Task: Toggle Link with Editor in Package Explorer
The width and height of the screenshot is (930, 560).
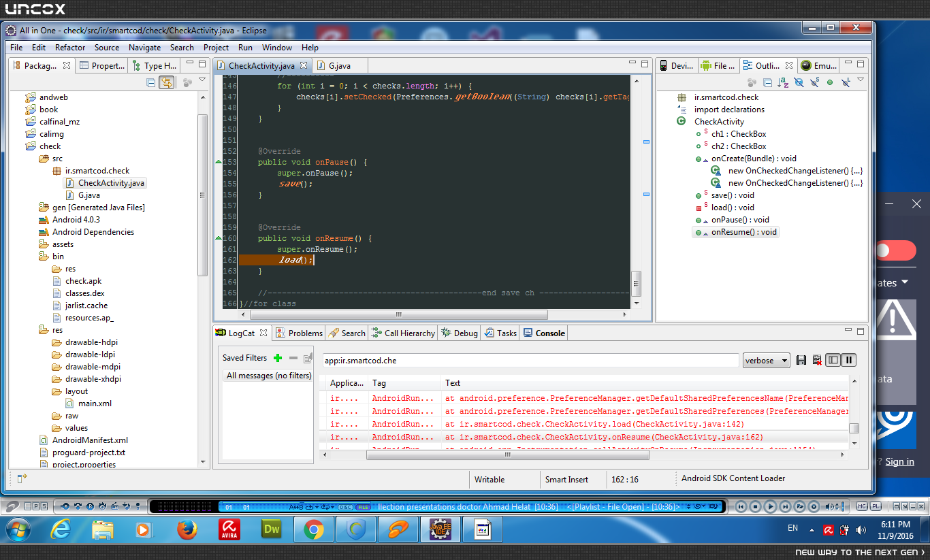Action: click(x=166, y=82)
